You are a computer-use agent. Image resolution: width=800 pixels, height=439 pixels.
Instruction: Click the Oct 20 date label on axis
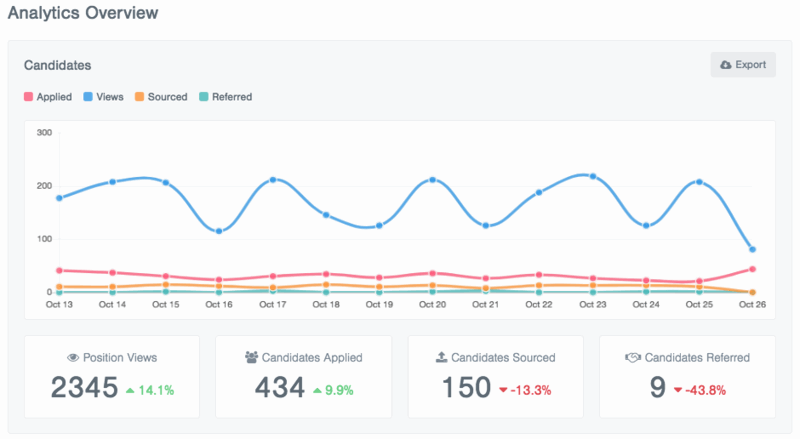433,304
